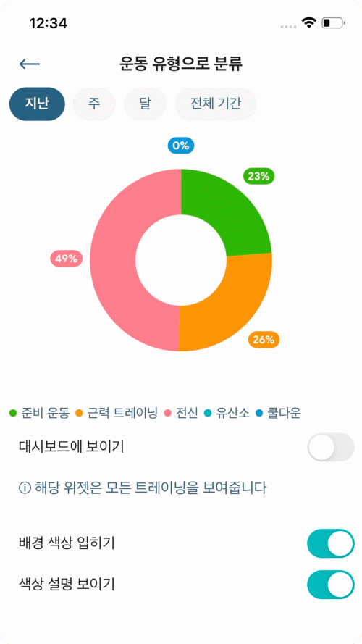362x644 pixels.
Task: Tap the info icon beside 해당 위젯은
Action: click(x=25, y=489)
